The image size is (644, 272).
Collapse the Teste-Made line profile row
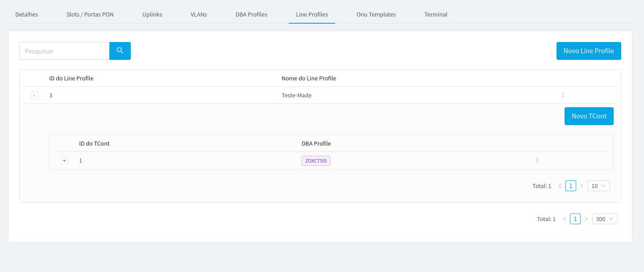click(34, 95)
